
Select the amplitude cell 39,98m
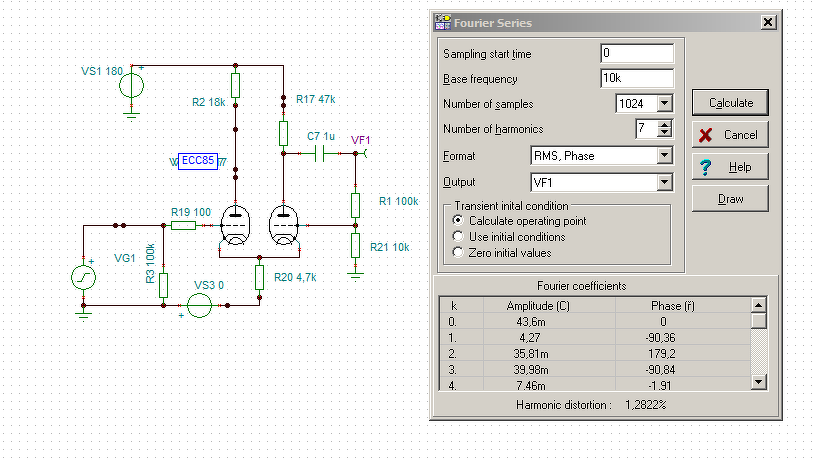pos(530,370)
